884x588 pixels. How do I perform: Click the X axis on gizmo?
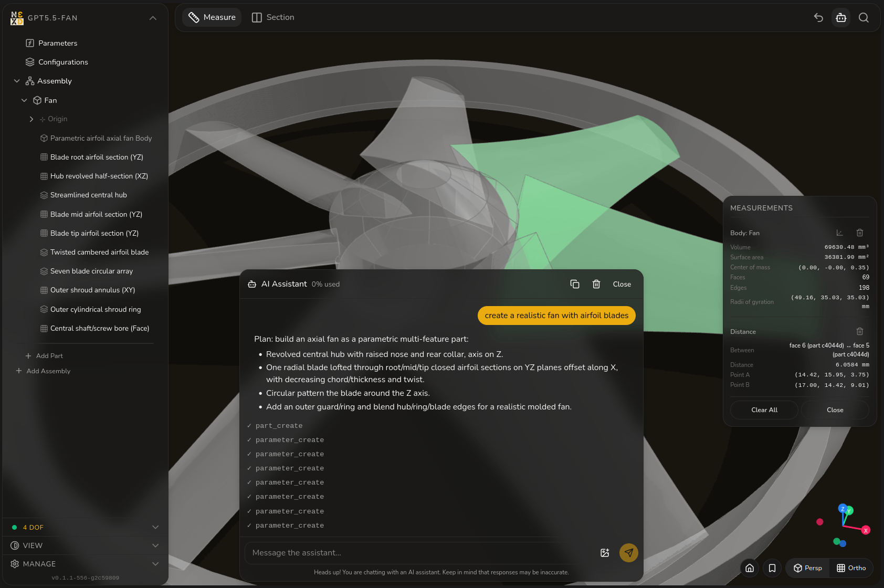[x=866, y=530]
